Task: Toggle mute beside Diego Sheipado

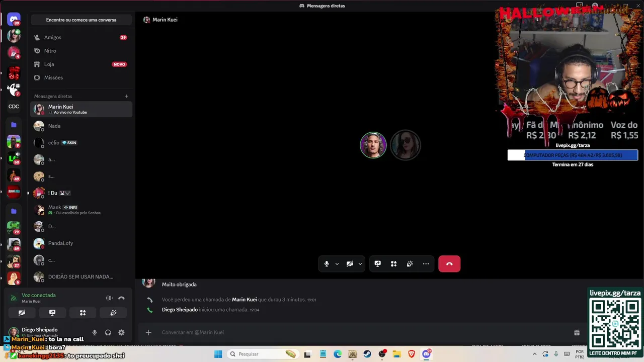Action: pos(94,332)
